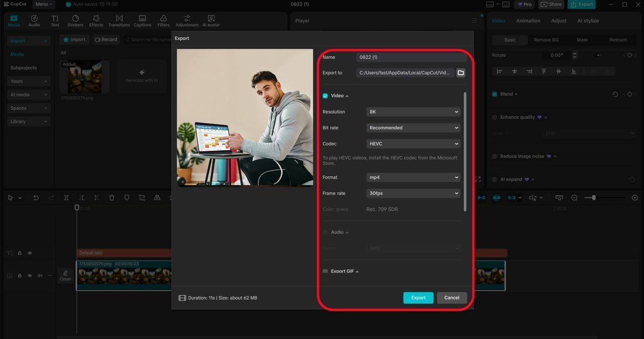The image size is (644, 339).
Task: Lock the video track
Action: [x=20, y=276]
